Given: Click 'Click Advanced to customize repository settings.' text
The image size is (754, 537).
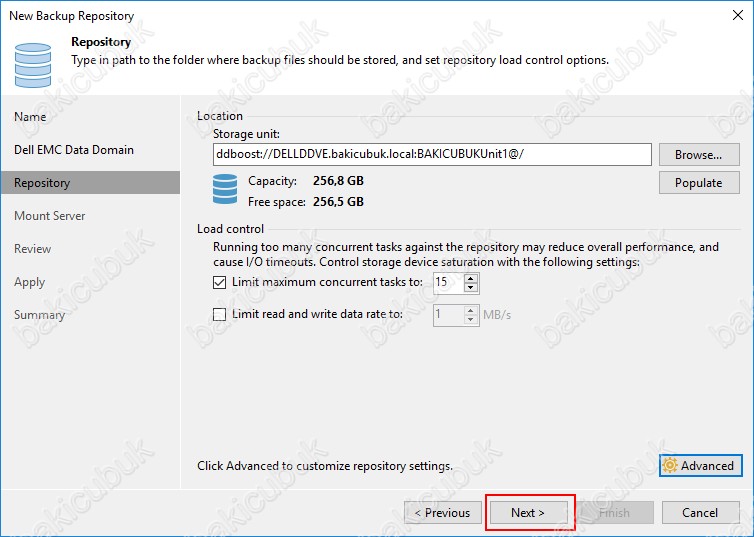Looking at the screenshot, I should (325, 466).
